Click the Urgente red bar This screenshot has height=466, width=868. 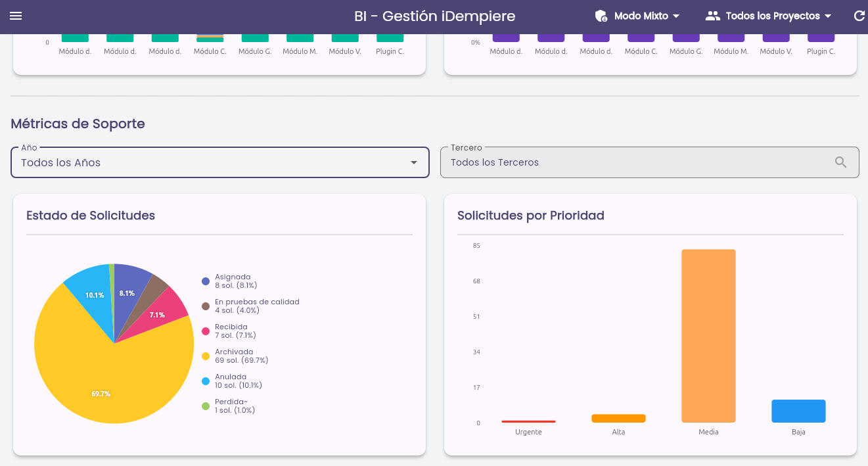(x=528, y=421)
